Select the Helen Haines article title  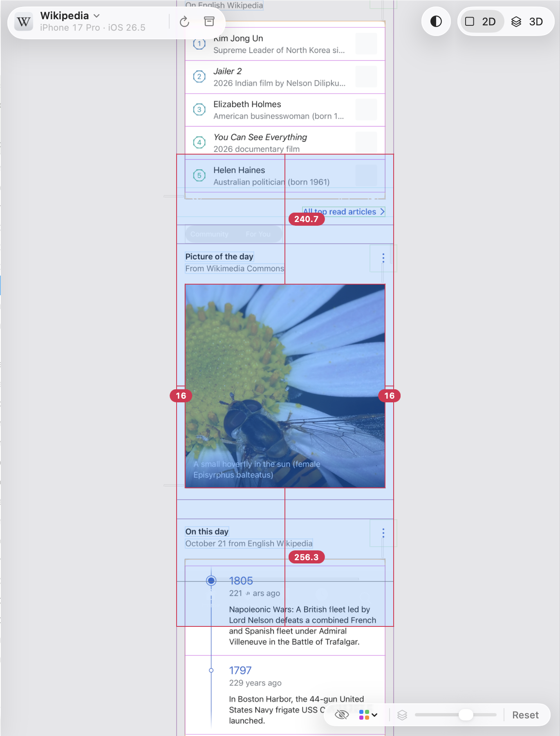(239, 170)
